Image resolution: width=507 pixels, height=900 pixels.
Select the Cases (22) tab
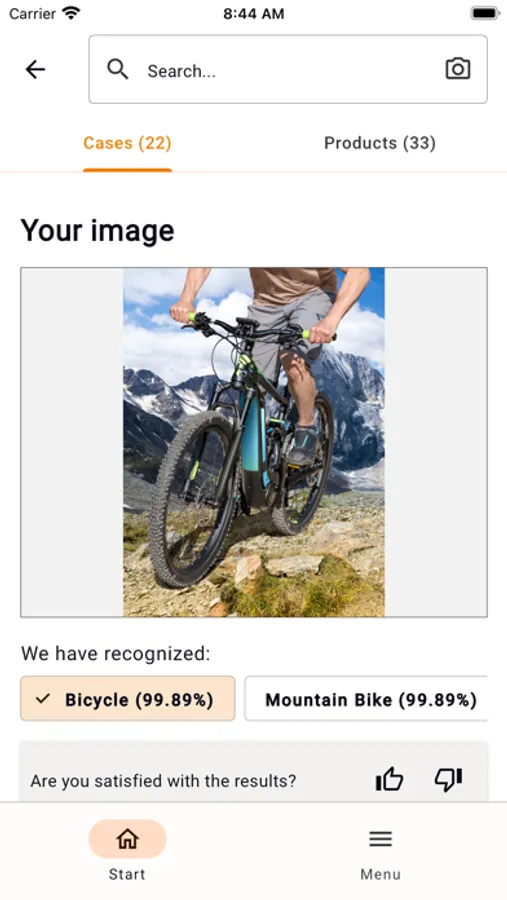pyautogui.click(x=127, y=143)
